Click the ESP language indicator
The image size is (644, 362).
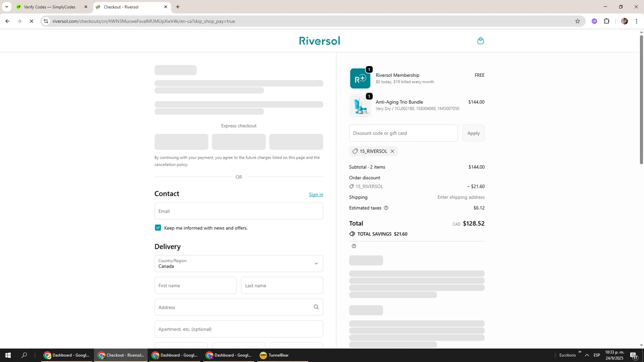click(x=597, y=355)
